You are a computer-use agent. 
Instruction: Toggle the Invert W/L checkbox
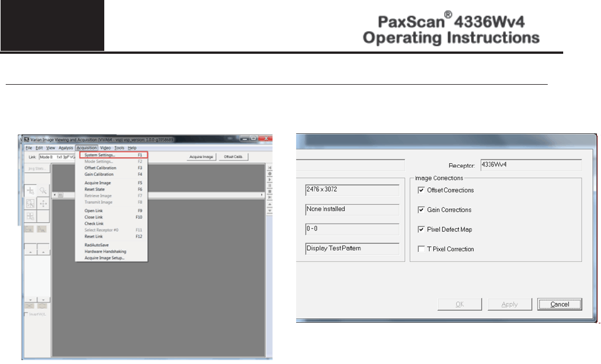click(x=26, y=314)
